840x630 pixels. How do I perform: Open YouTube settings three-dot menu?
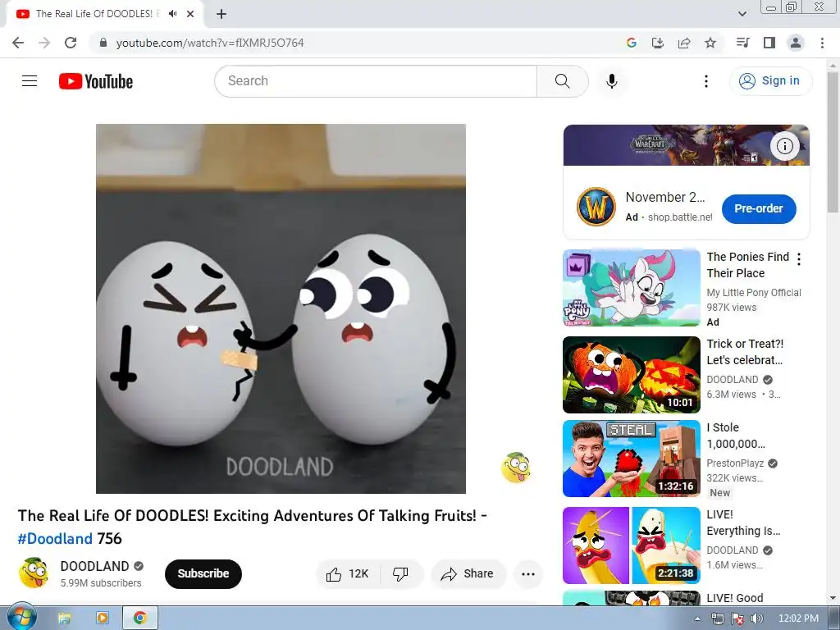coord(706,81)
